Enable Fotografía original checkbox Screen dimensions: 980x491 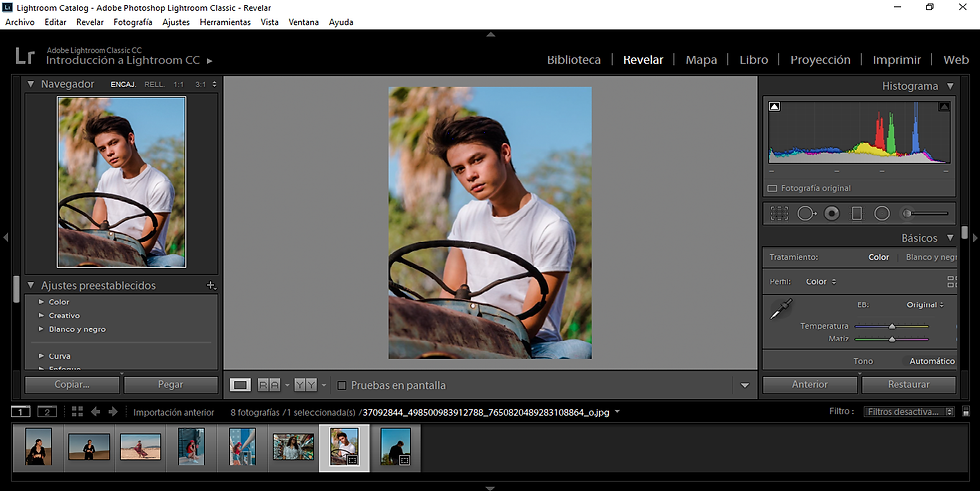772,188
